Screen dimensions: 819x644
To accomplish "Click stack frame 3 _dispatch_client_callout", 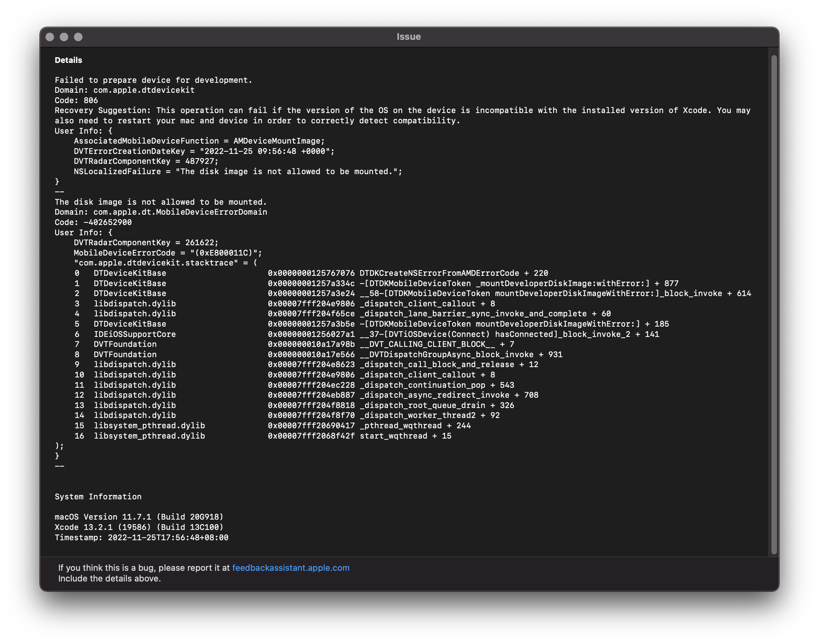I will [x=285, y=304].
